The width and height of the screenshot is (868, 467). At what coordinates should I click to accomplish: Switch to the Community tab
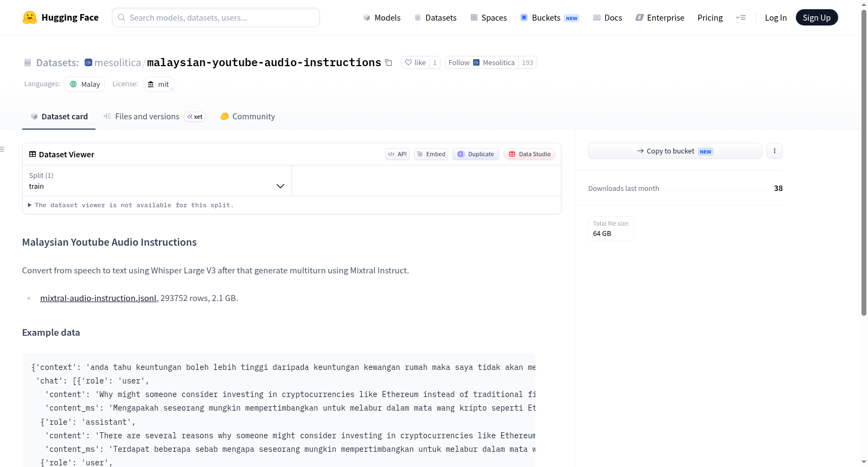click(x=247, y=117)
